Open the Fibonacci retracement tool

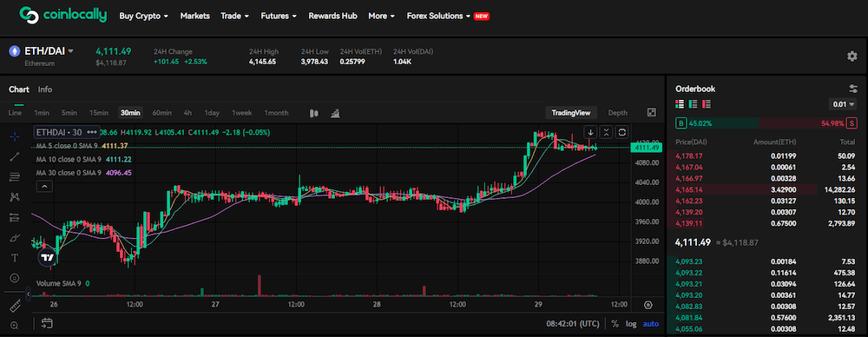point(15,177)
